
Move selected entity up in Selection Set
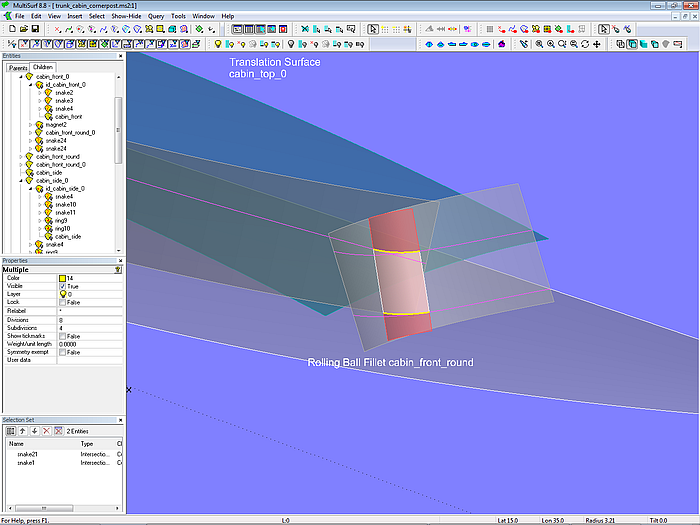click(22, 430)
